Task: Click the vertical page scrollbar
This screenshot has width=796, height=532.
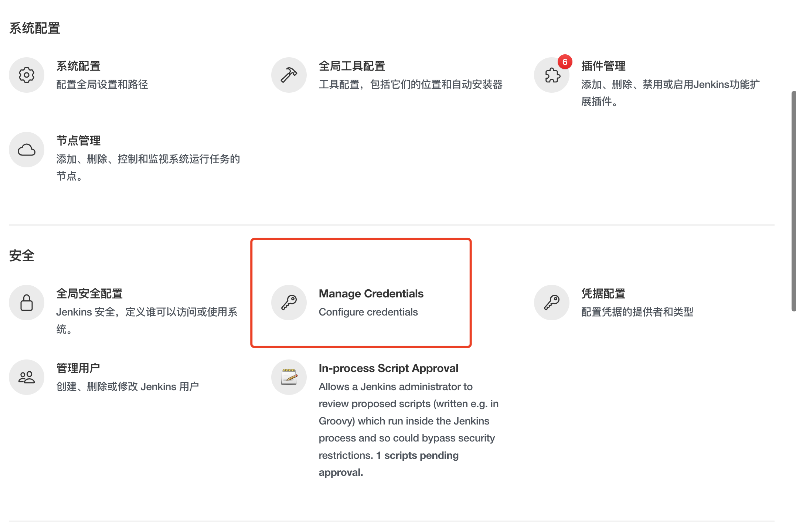Action: click(793, 201)
